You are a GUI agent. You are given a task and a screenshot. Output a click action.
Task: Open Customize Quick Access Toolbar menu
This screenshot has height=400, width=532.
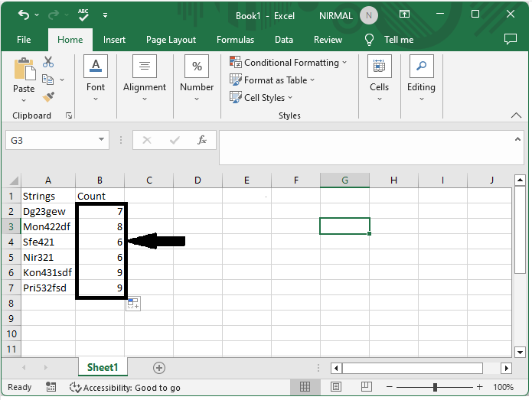105,15
